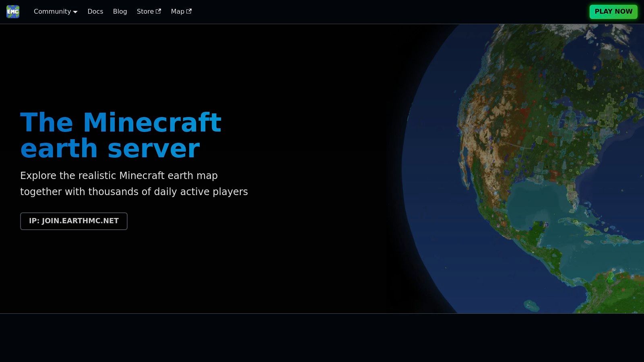The height and width of the screenshot is (362, 644).
Task: Go to the Docs page
Action: [x=95, y=12]
